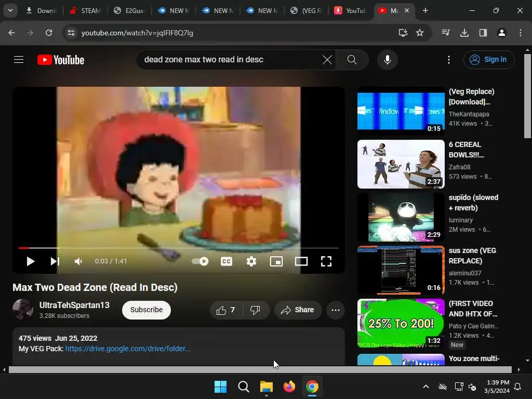Open a new browser tab
Image resolution: width=532 pixels, height=399 pixels.
(x=425, y=10)
